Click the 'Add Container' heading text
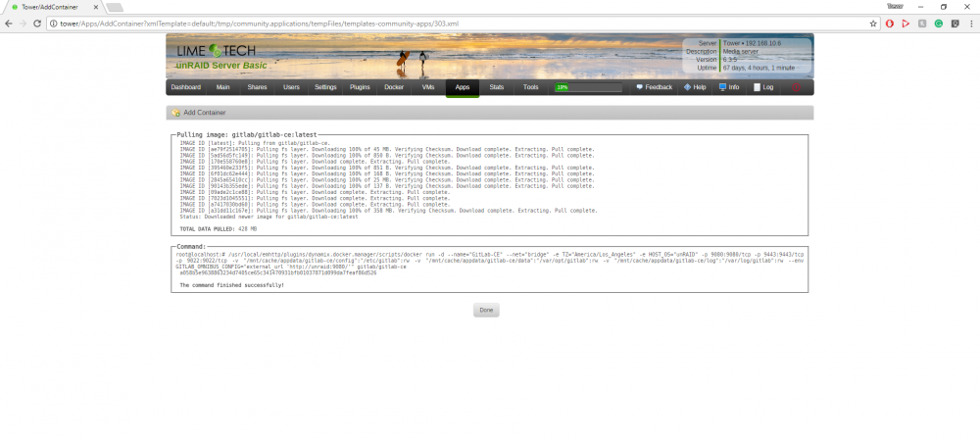980x438 pixels. tap(205, 113)
